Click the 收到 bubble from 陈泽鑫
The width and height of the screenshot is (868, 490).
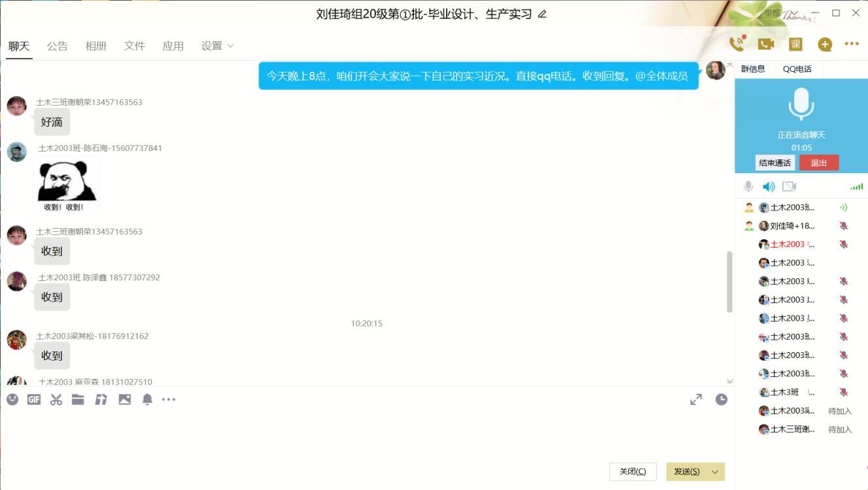[x=52, y=297]
